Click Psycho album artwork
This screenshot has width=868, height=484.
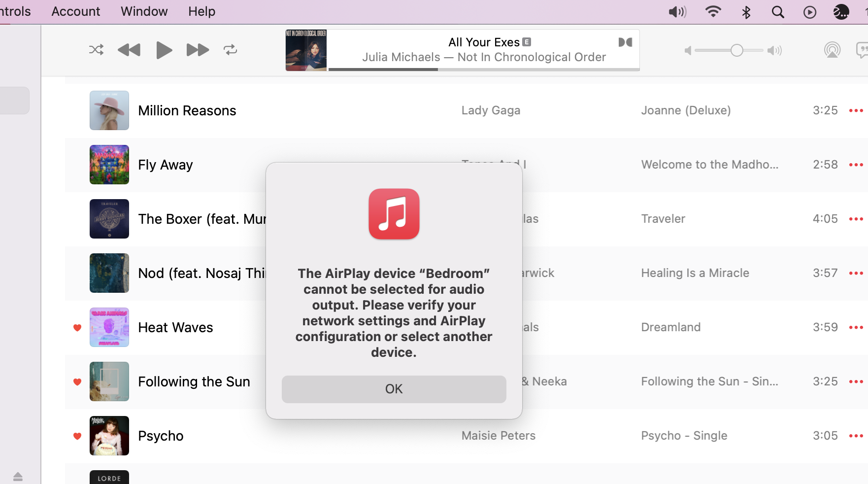(x=109, y=436)
